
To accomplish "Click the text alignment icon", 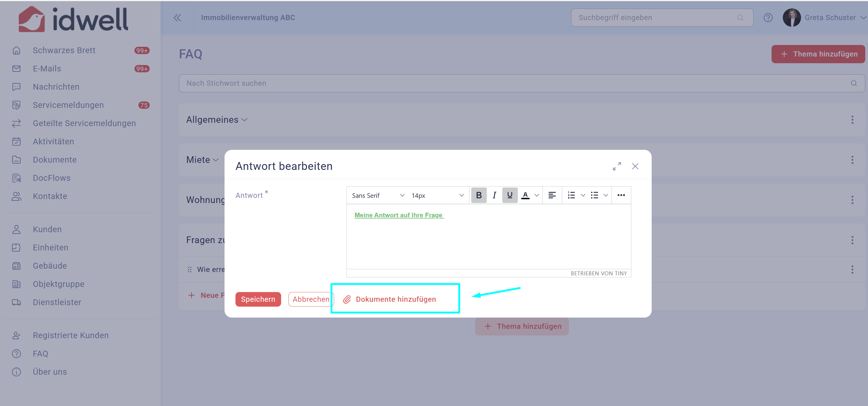I will tap(552, 195).
